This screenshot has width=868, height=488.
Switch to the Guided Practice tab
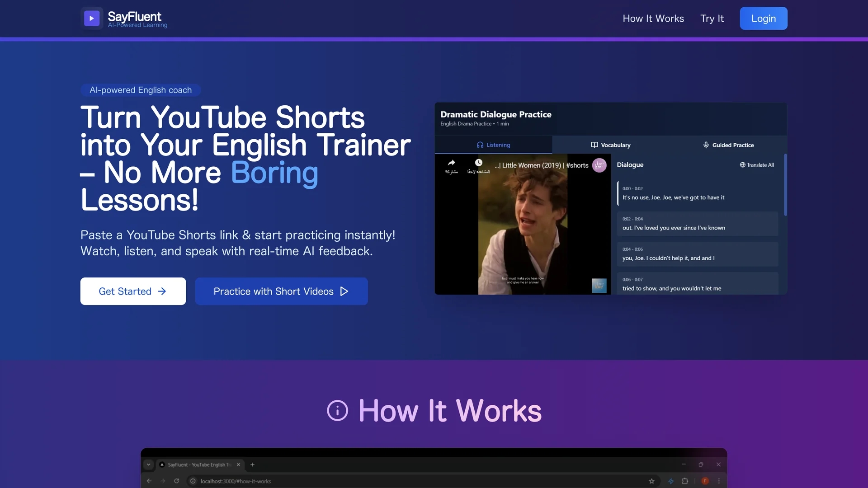point(728,145)
